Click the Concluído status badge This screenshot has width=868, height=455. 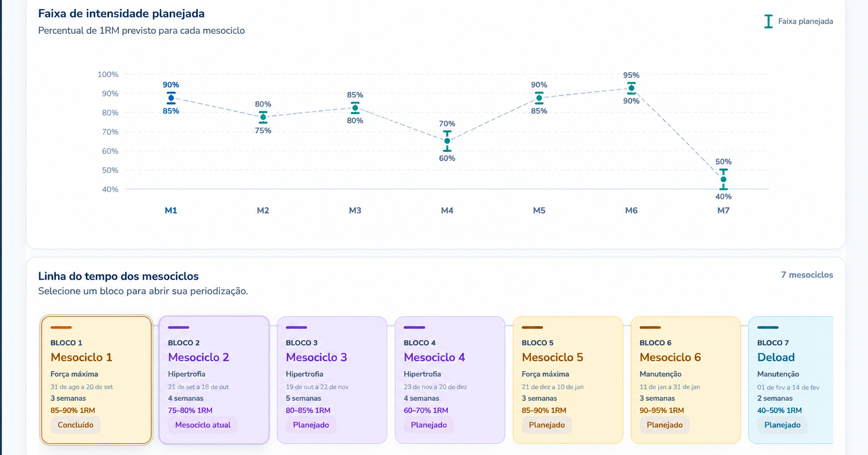pyautogui.click(x=75, y=425)
